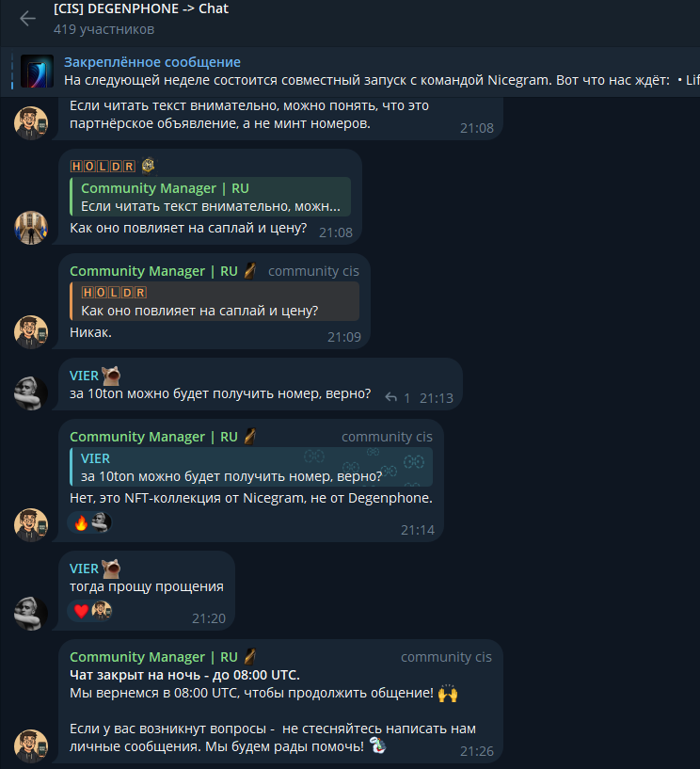Jump to quoted VIER message about 10ton
Screen dimensions: 700x769
click(251, 467)
